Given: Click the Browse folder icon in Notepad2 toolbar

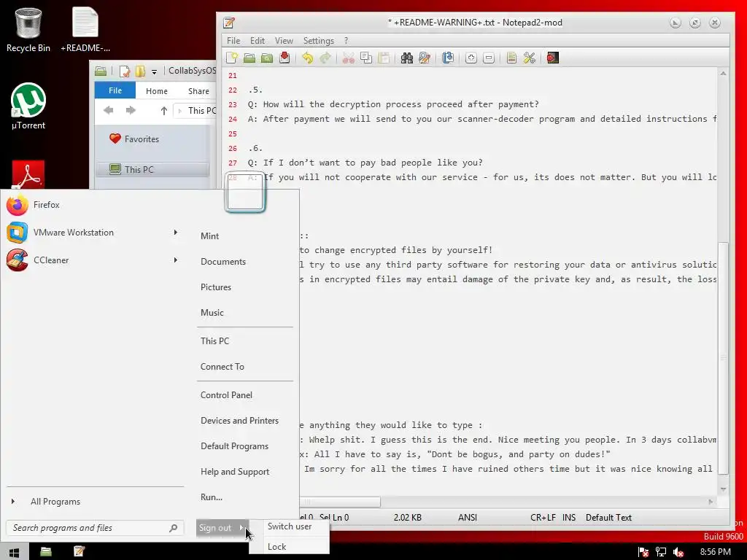Looking at the screenshot, I should (267, 58).
